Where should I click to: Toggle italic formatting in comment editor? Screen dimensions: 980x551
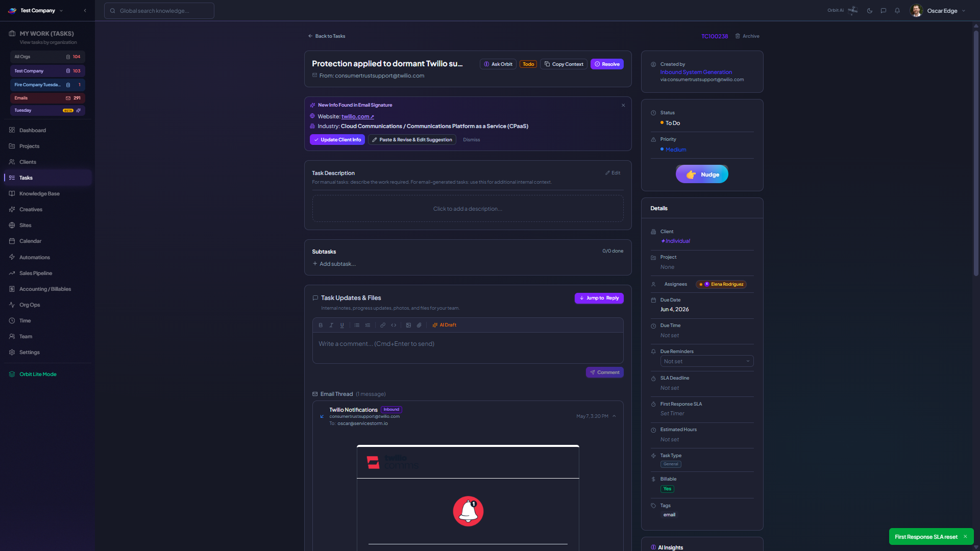[331, 325]
